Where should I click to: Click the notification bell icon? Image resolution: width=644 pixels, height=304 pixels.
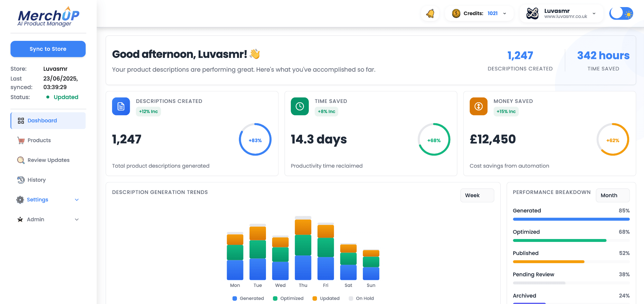pyautogui.click(x=430, y=14)
